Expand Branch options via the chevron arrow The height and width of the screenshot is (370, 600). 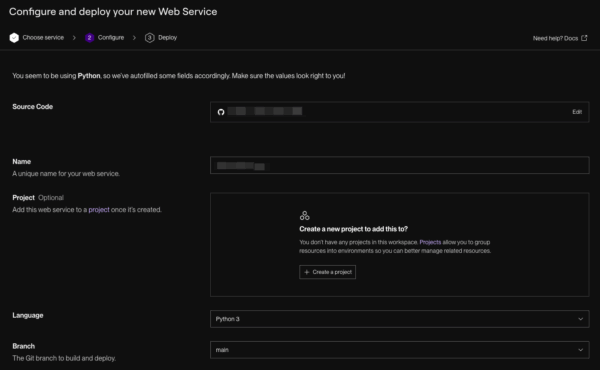tap(580, 350)
